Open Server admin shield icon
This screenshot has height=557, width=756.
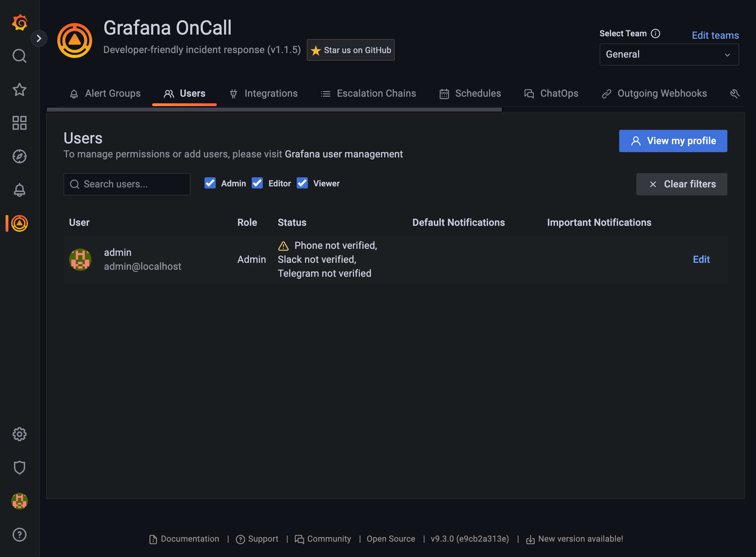pyautogui.click(x=20, y=468)
